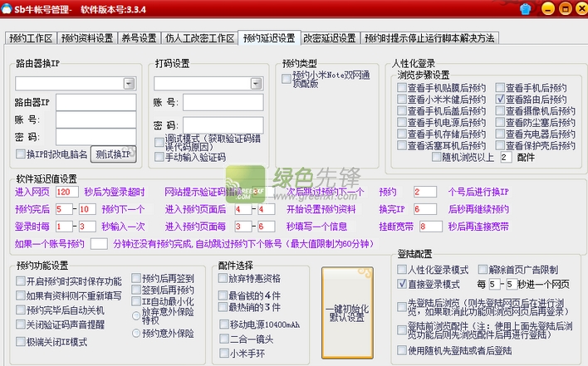Maximize the window with the orange button
The image size is (588, 366).
565,8
